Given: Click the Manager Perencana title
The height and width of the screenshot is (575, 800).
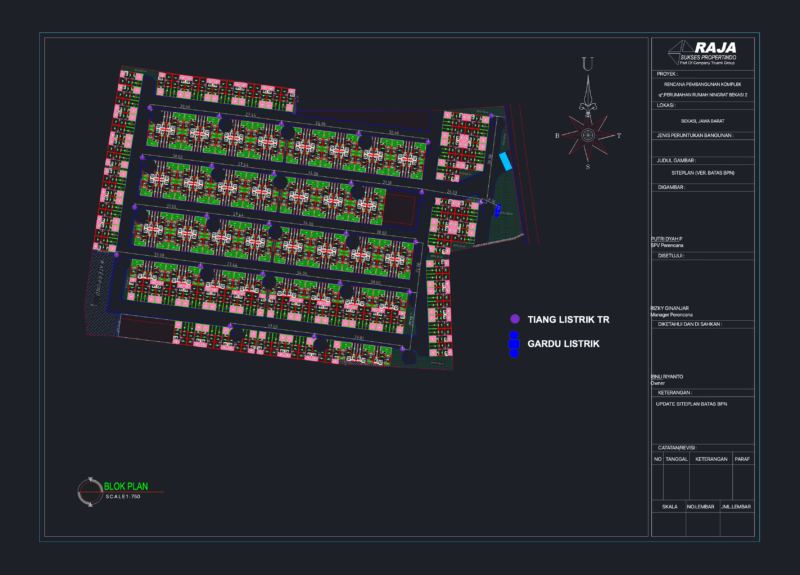Looking at the screenshot, I should (671, 315).
